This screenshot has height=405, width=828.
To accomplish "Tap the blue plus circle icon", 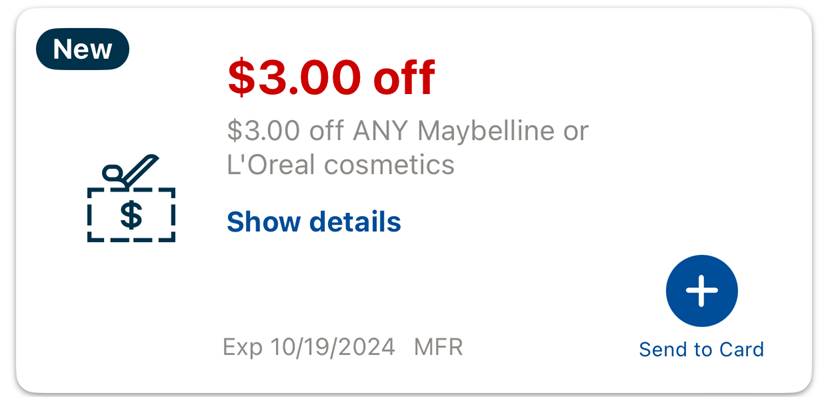I will (x=701, y=290).
